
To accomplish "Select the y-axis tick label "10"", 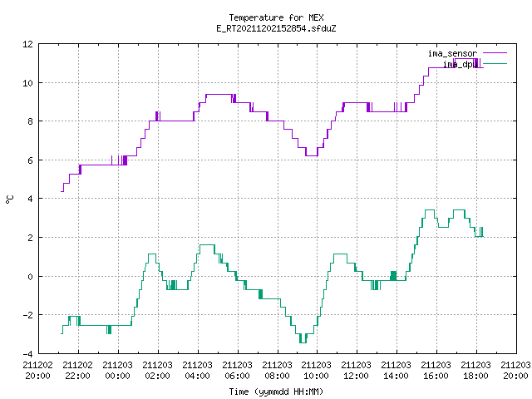I will (27, 83).
